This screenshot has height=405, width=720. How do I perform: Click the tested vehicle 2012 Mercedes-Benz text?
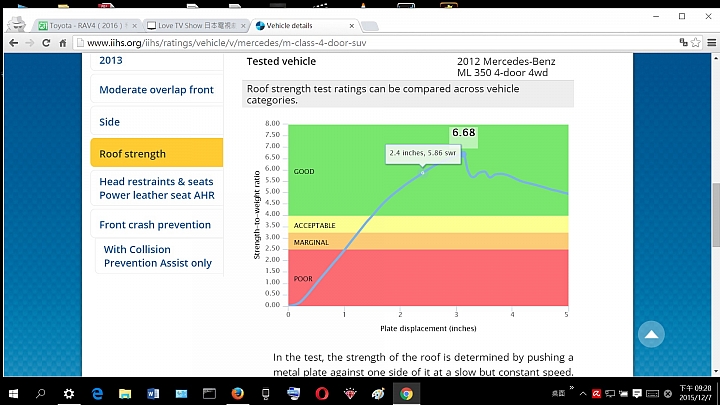tap(506, 67)
